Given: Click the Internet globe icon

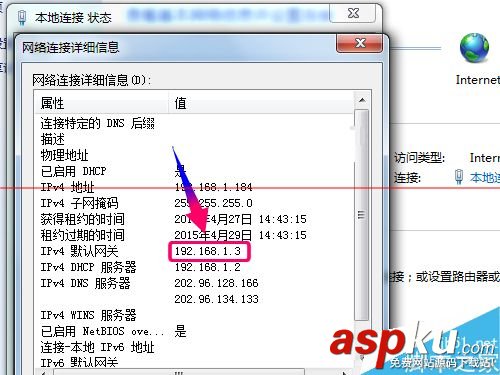Looking at the screenshot, I should 474,48.
